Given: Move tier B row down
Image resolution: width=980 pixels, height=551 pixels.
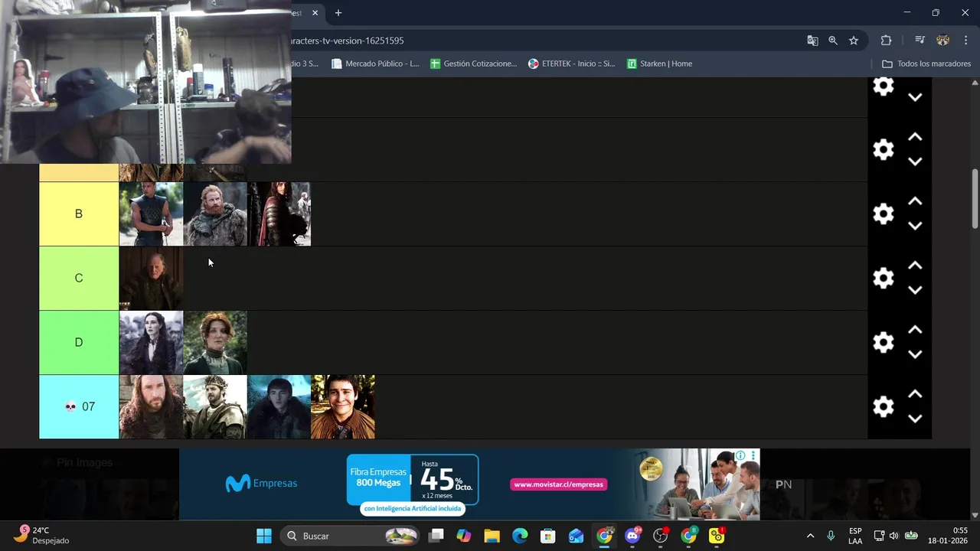Looking at the screenshot, I should tap(915, 226).
